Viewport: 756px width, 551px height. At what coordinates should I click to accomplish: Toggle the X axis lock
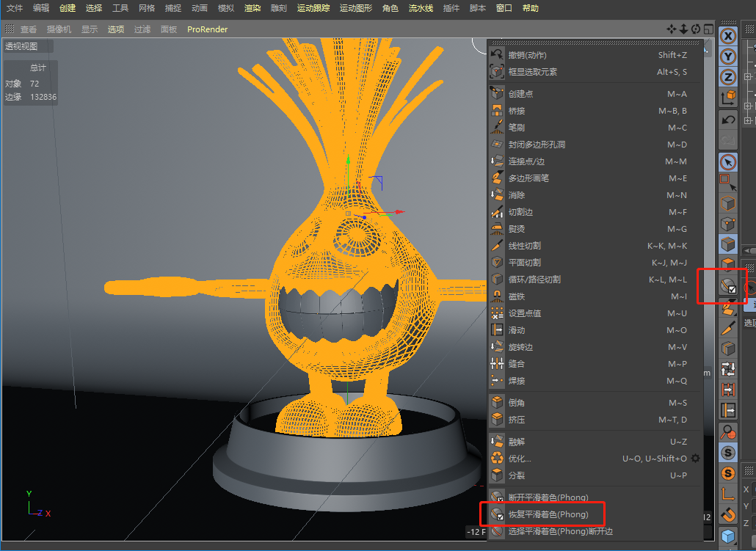[x=728, y=36]
